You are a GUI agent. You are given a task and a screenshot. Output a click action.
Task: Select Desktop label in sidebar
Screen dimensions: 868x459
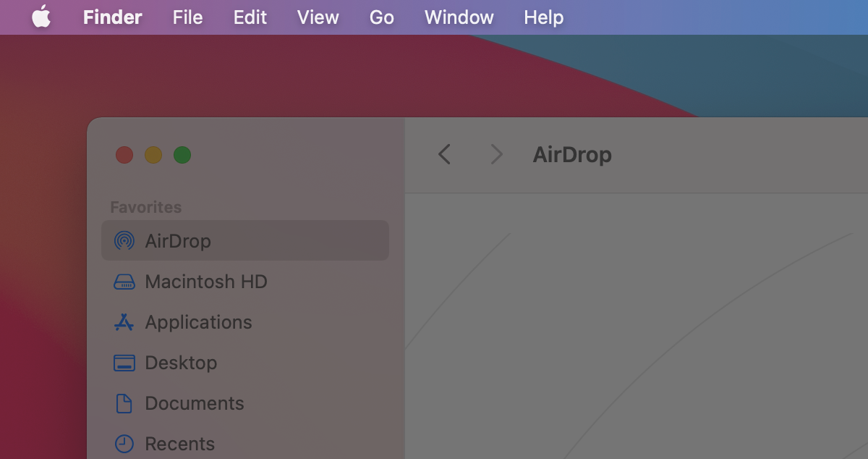[x=181, y=363]
